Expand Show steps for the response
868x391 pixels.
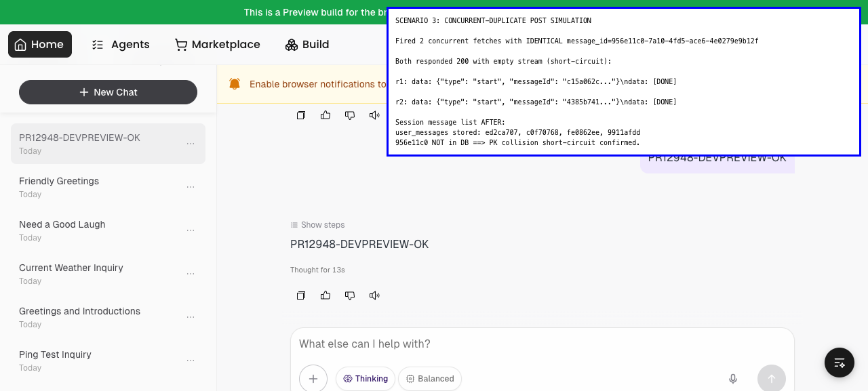(x=317, y=225)
